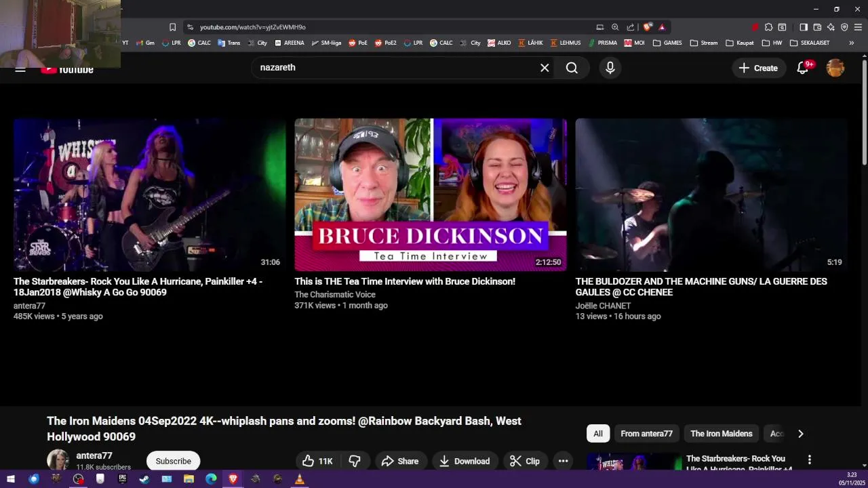Screen dimensions: 868x488
Task: Toggle the Brave sidebar panel icon
Action: coord(804,27)
